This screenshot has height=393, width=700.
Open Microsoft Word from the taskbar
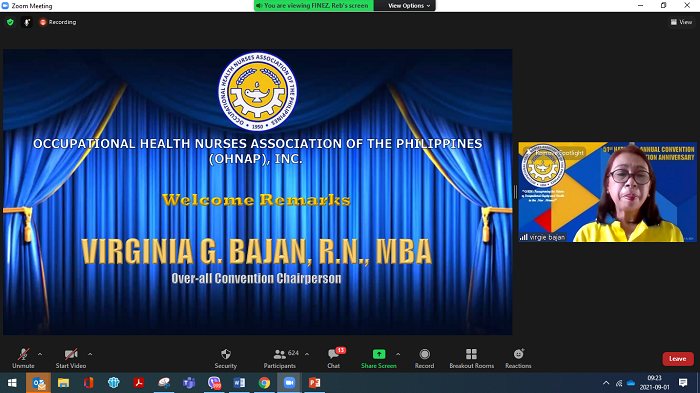pos(239,383)
